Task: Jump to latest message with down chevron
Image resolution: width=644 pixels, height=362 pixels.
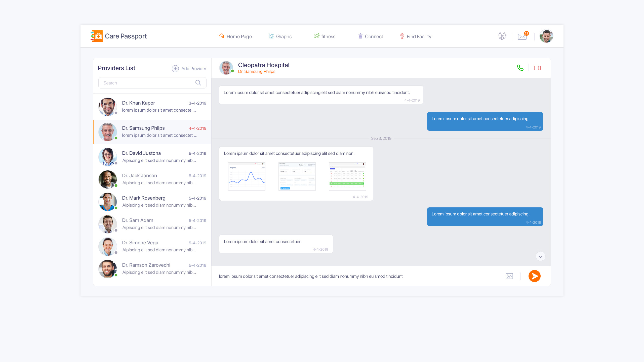Action: (x=541, y=256)
